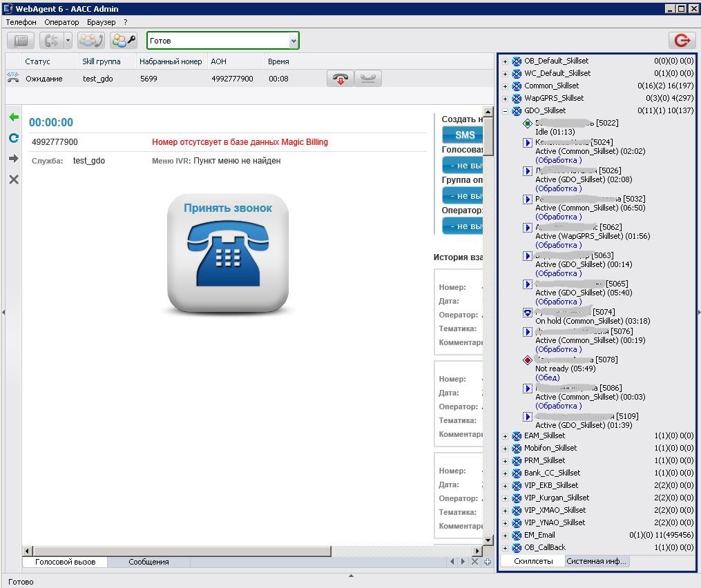This screenshot has width=701, height=588.
Task: Switch to Сообщения tab
Action: point(149,562)
